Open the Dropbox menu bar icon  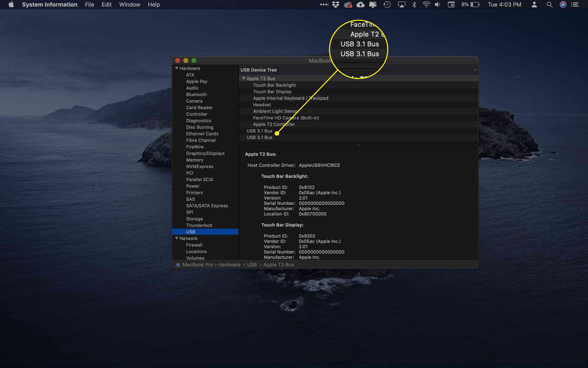click(336, 5)
